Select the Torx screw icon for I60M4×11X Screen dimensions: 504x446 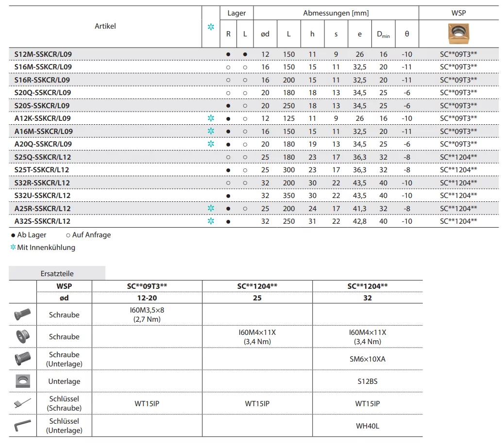click(x=23, y=336)
